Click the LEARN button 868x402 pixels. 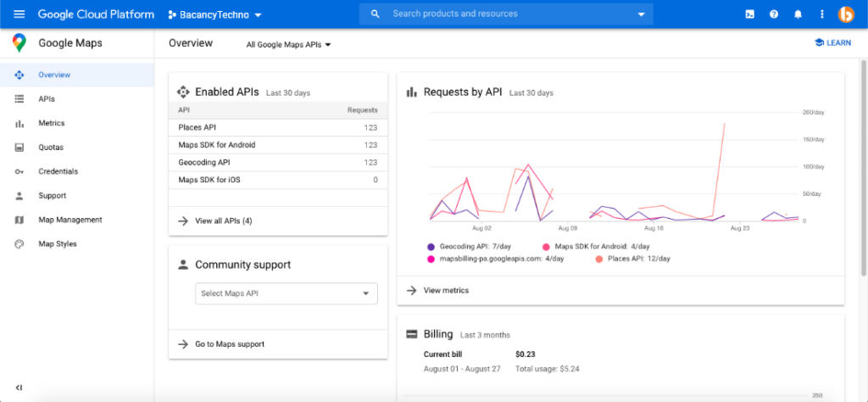click(832, 42)
